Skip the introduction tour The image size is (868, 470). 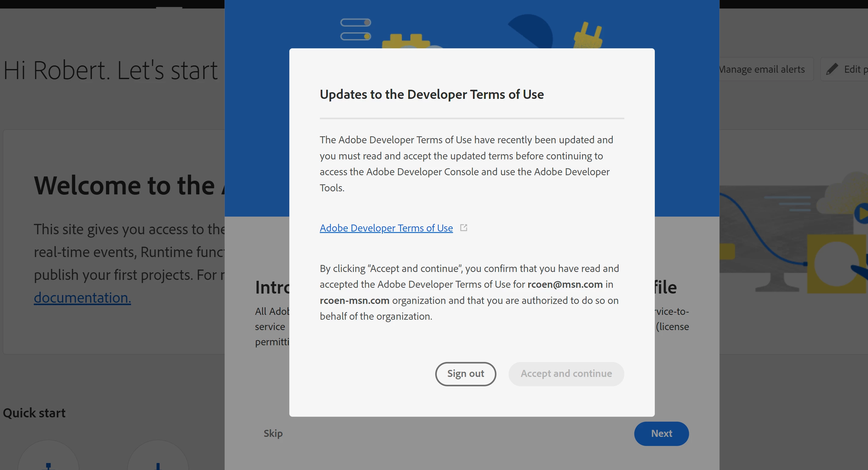[x=273, y=433]
